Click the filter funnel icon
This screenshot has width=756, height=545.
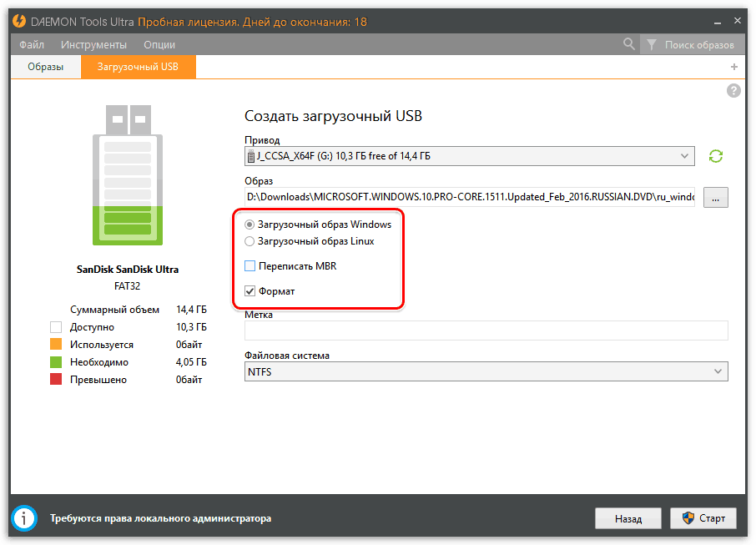pyautogui.click(x=652, y=44)
